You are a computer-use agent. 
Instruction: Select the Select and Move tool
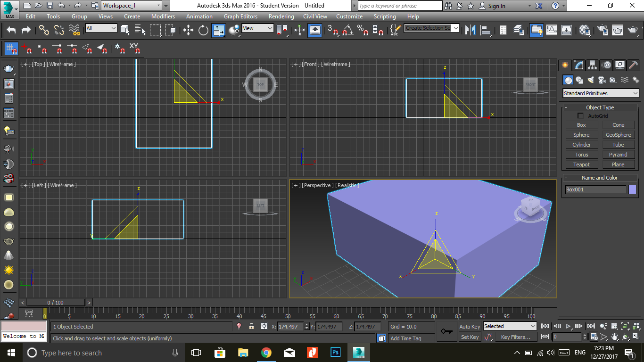(189, 30)
